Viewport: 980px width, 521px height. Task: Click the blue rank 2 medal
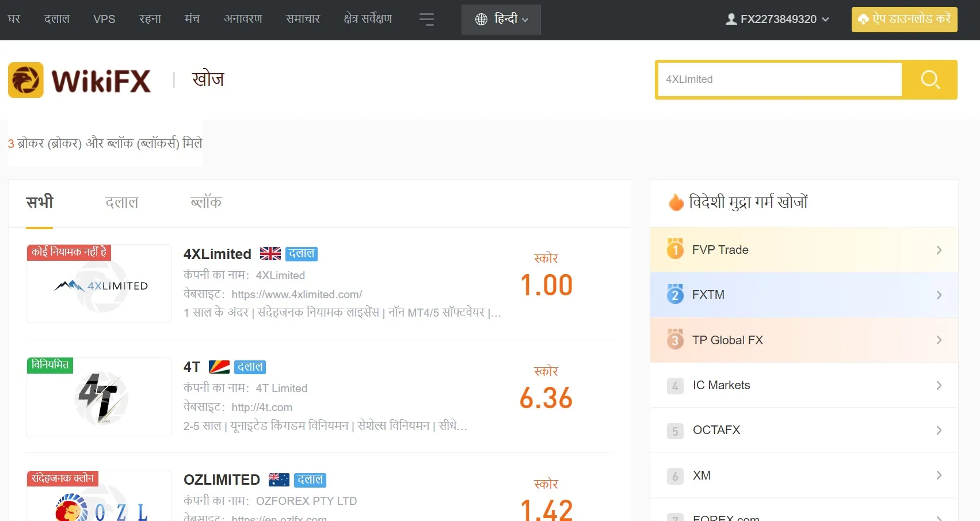pos(675,294)
